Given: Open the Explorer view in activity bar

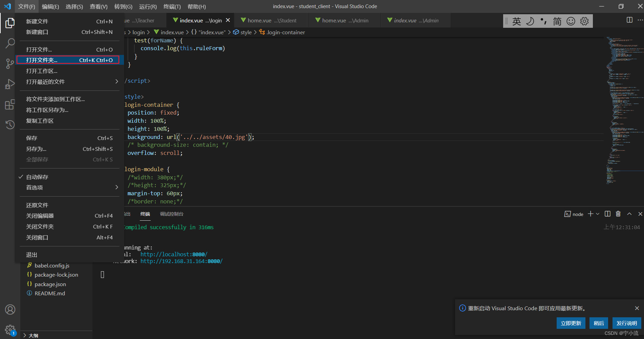Looking at the screenshot, I should click(10, 23).
